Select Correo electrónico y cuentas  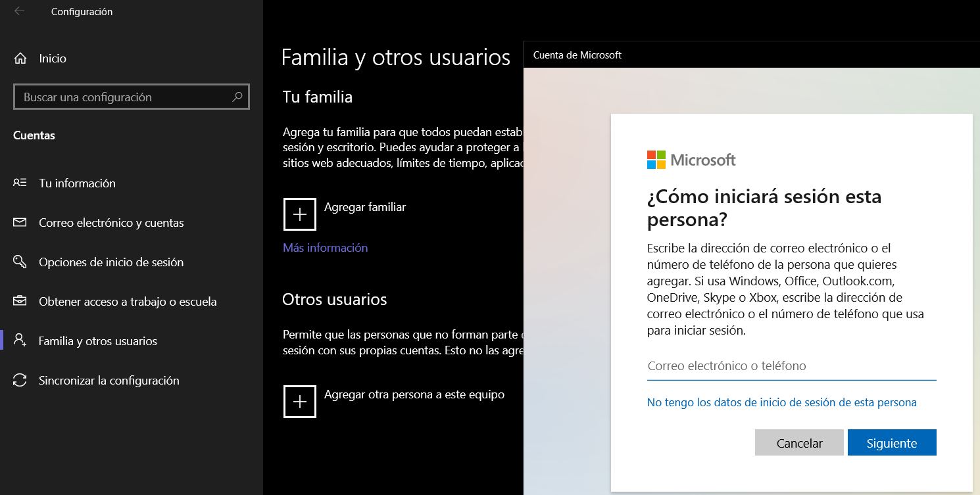tap(111, 223)
